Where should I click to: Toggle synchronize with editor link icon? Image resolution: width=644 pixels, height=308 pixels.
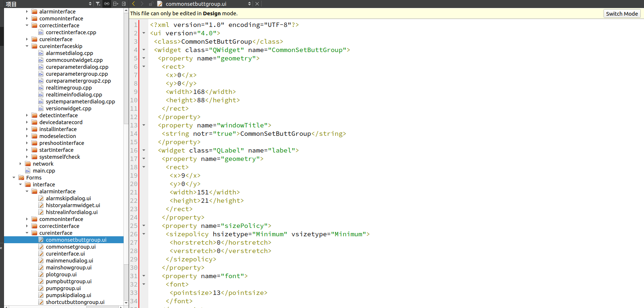point(107,4)
